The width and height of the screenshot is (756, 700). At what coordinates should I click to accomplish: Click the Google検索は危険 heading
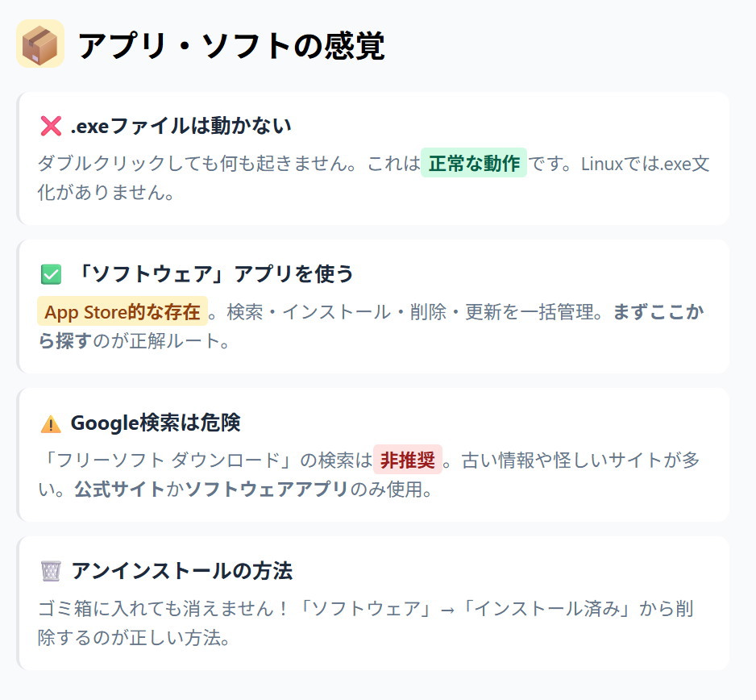click(x=156, y=423)
